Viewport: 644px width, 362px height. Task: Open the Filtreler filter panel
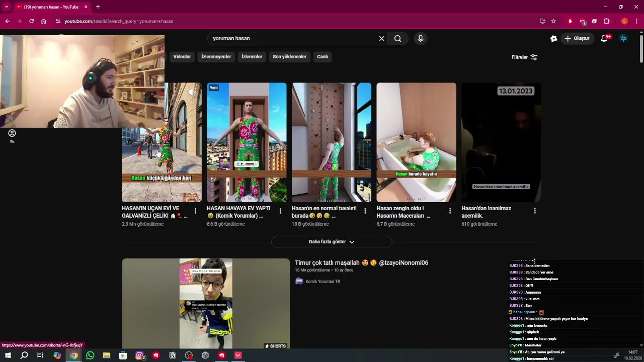click(524, 57)
